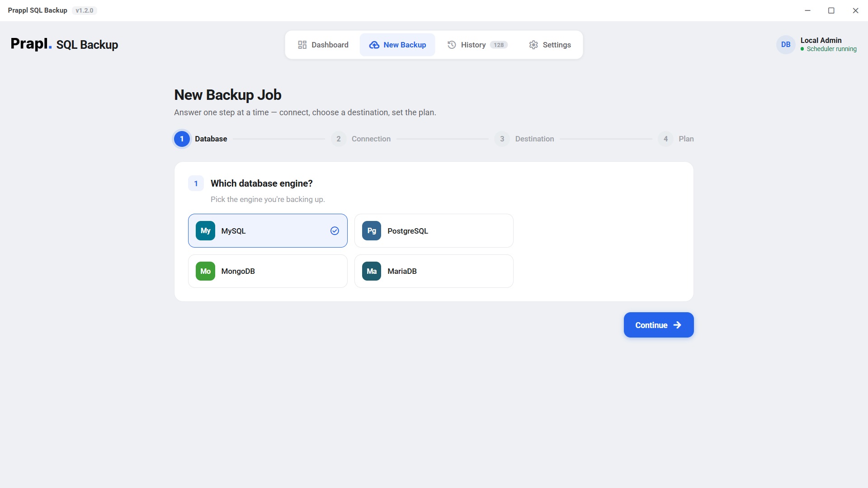Click the MySQL selected checkmark icon
This screenshot has width=868, height=488.
[335, 231]
